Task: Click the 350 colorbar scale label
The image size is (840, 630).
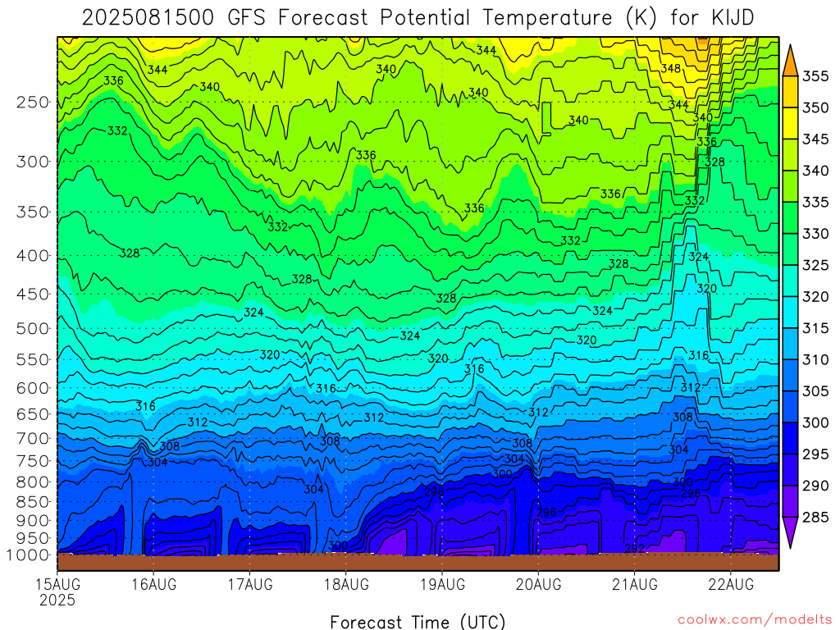Action: (x=815, y=107)
